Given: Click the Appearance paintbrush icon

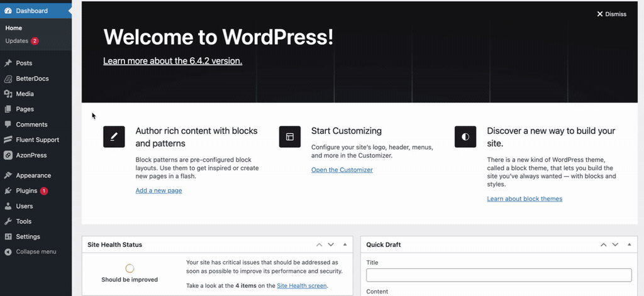Looking at the screenshot, I should click(8, 175).
